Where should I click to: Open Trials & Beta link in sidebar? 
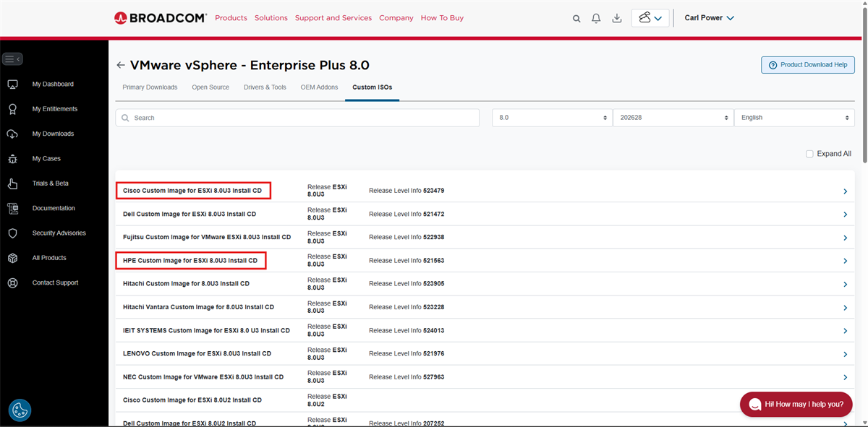point(51,184)
